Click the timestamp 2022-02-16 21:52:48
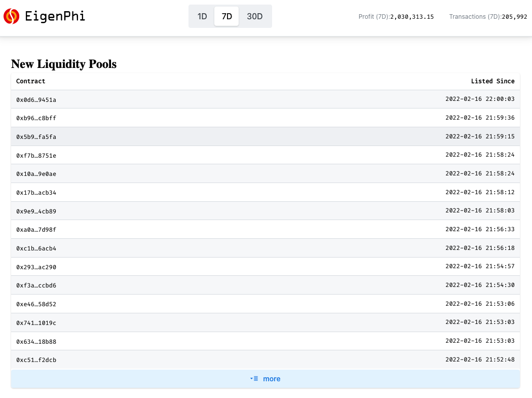This screenshot has width=532, height=398. [x=480, y=359]
